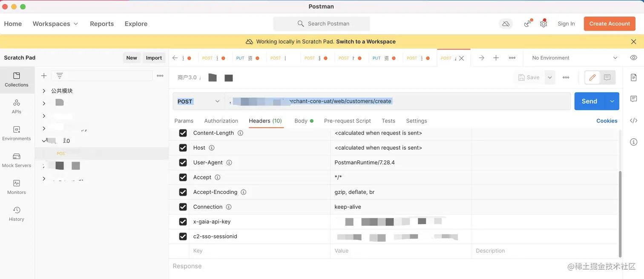Open the request more-actions ellipsis
644x279 pixels.
(566, 77)
